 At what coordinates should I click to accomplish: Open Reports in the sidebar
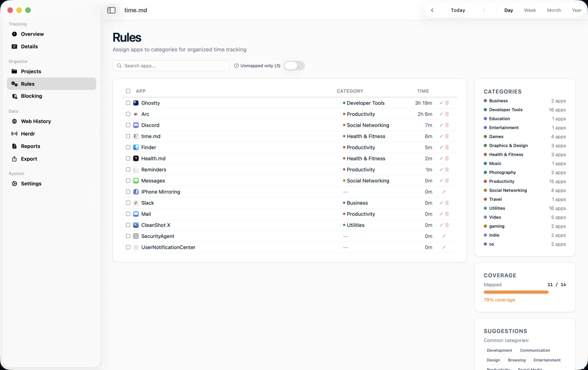click(51, 146)
